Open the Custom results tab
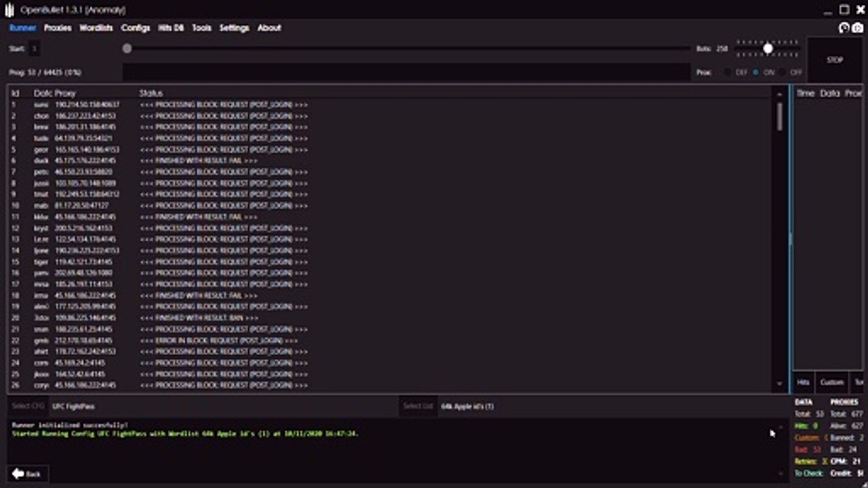Image resolution: width=868 pixels, height=488 pixels. point(832,382)
